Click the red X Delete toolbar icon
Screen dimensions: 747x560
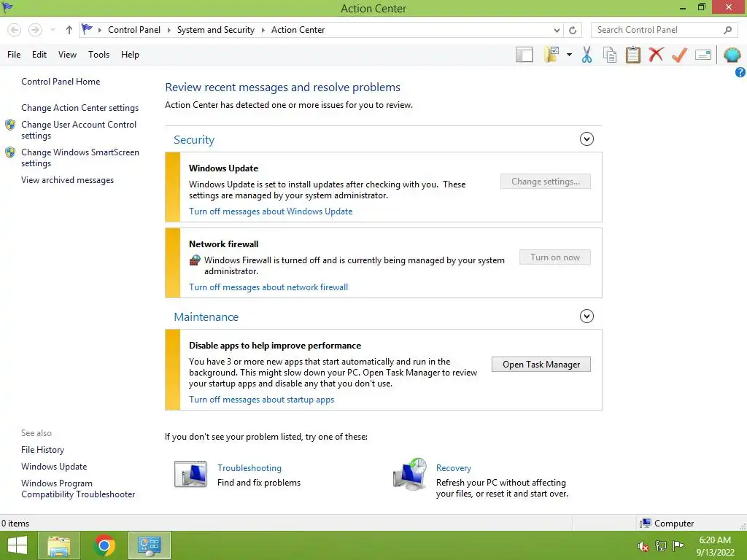coord(656,55)
